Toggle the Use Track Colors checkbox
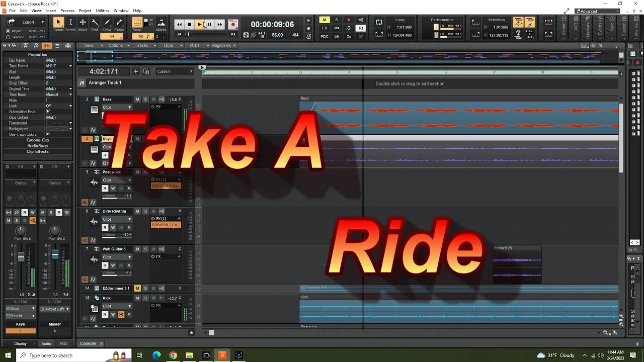 coord(48,134)
